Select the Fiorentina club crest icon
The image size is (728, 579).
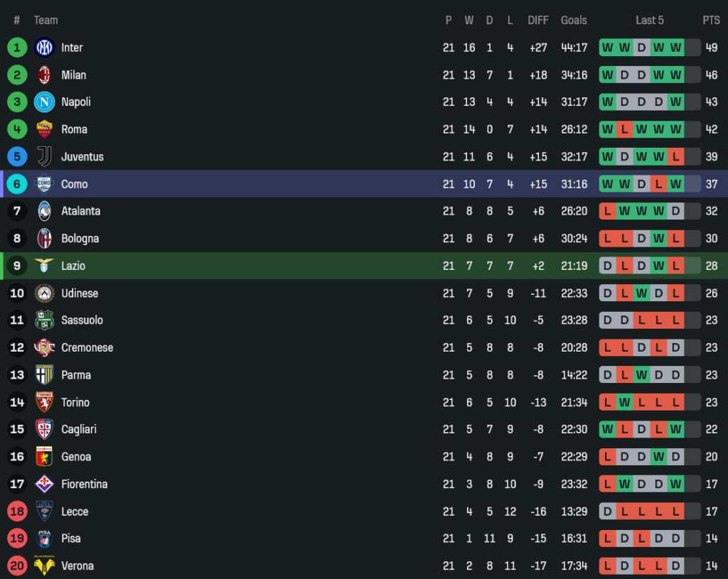click(x=45, y=484)
